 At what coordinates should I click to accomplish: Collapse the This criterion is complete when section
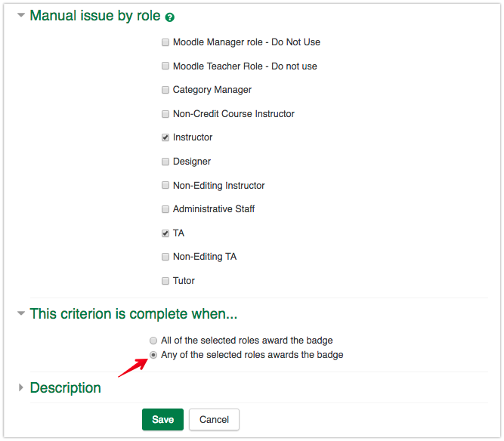[x=20, y=313]
